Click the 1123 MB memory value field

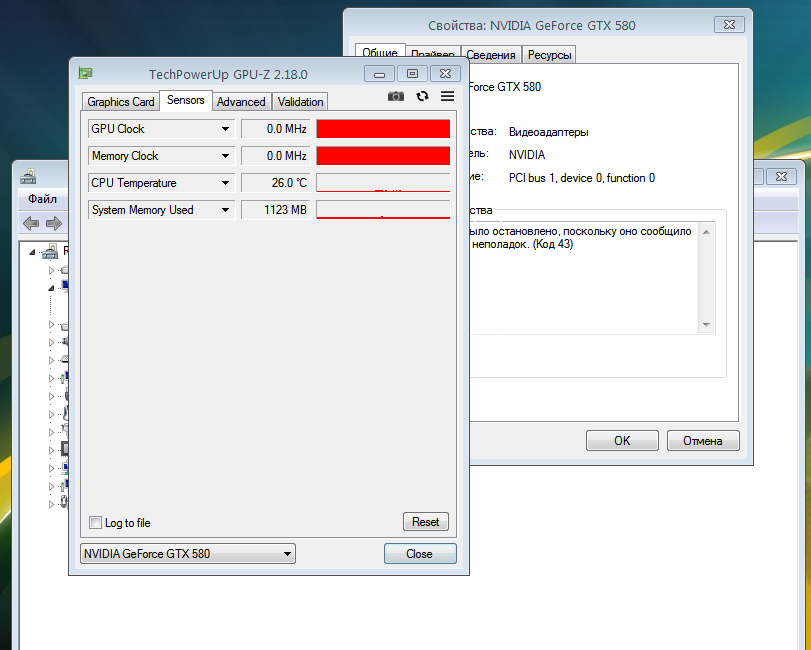[276, 209]
